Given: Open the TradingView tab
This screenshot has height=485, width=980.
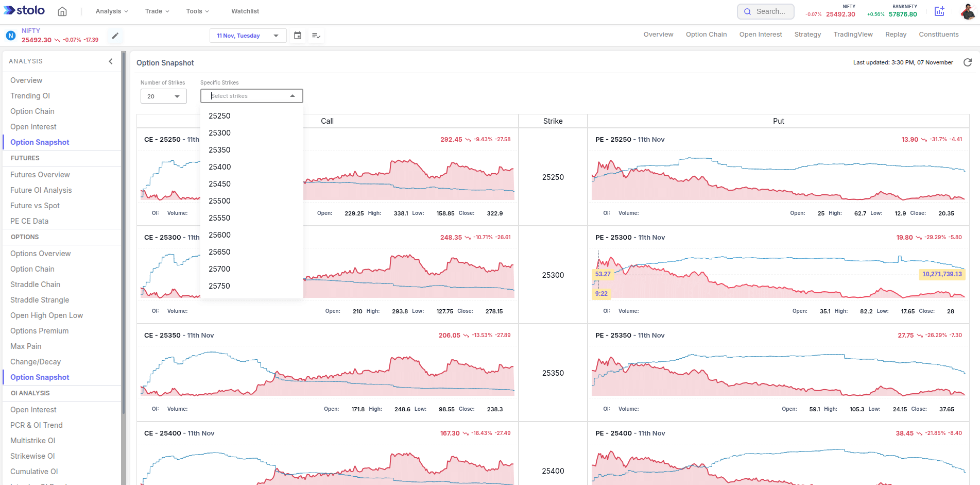Looking at the screenshot, I should 853,35.
